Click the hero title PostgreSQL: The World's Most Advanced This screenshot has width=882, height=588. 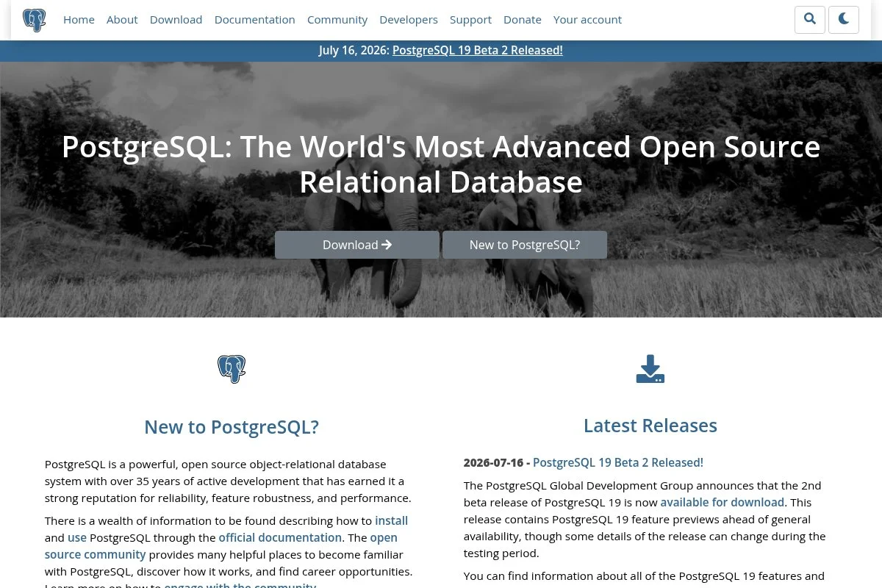click(441, 165)
